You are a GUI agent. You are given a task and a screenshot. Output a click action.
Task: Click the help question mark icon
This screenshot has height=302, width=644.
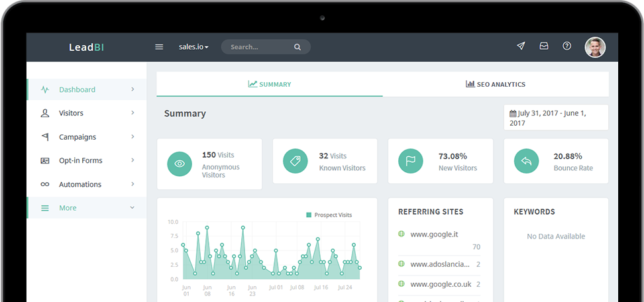click(x=566, y=46)
